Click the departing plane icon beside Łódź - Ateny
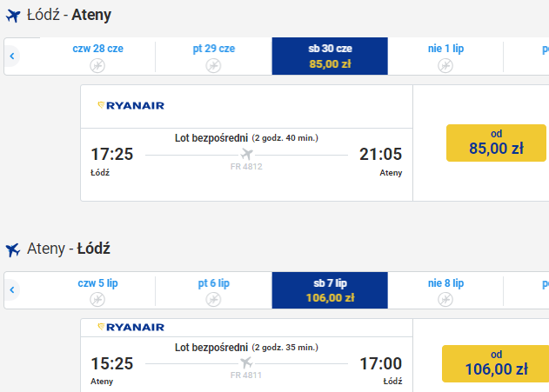Screen dimensions: 549x392 click(13, 16)
